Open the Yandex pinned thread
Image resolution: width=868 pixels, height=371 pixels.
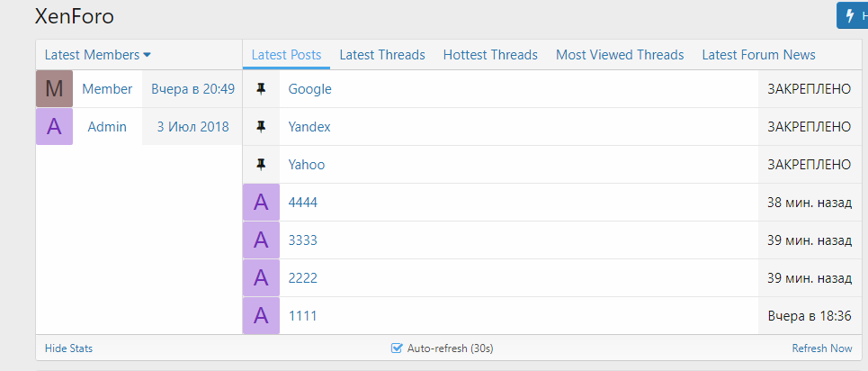tap(309, 127)
